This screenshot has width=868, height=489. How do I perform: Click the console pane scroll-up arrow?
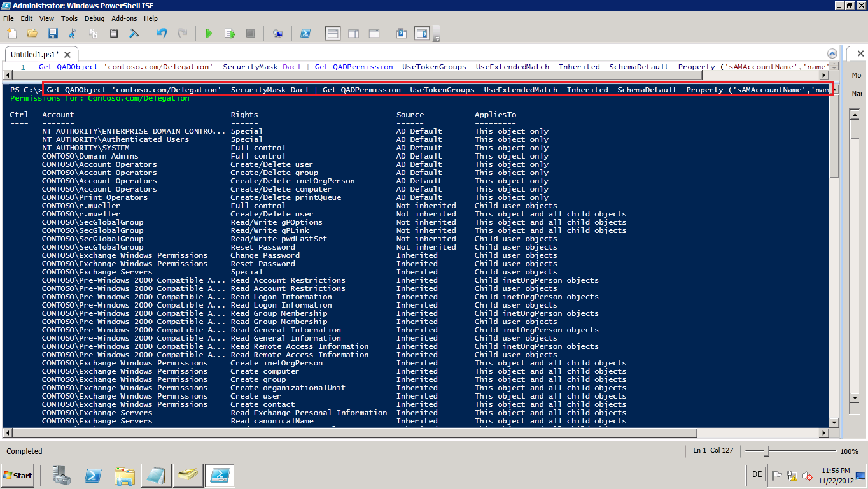coord(834,88)
